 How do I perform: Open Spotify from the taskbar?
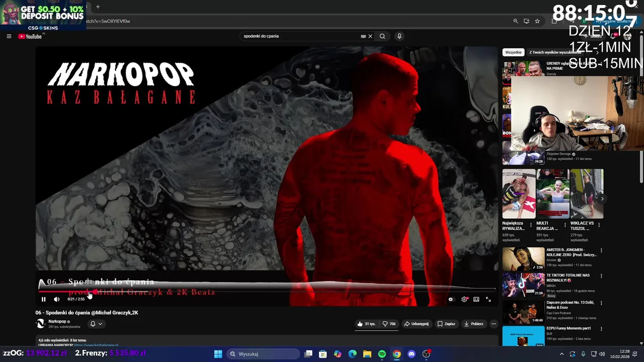coord(382,354)
